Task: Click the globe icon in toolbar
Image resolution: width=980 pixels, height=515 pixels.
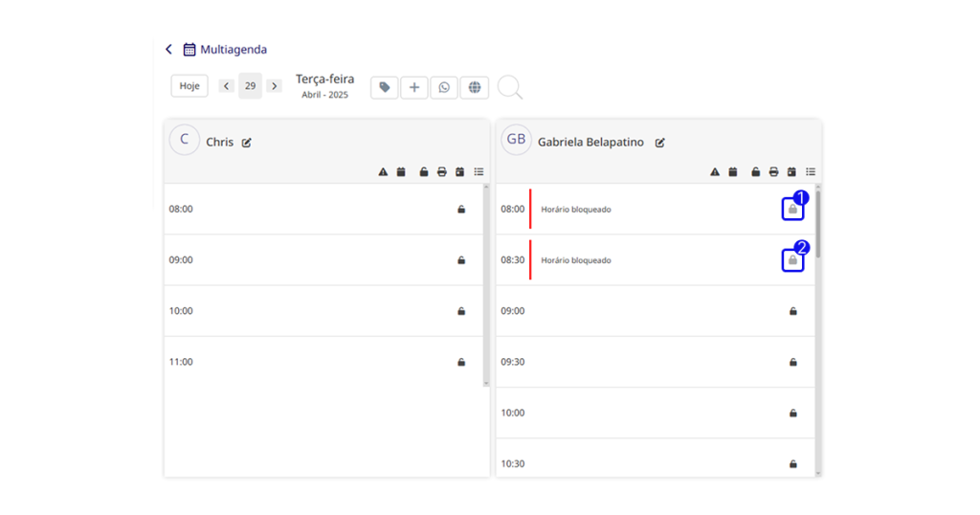Action: point(475,87)
